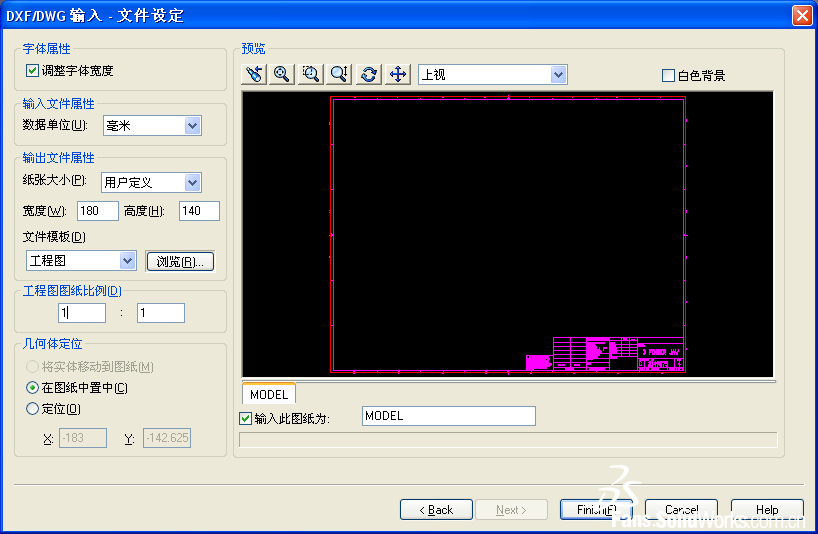Click the Finish button
The height and width of the screenshot is (534, 818).
click(x=596, y=510)
